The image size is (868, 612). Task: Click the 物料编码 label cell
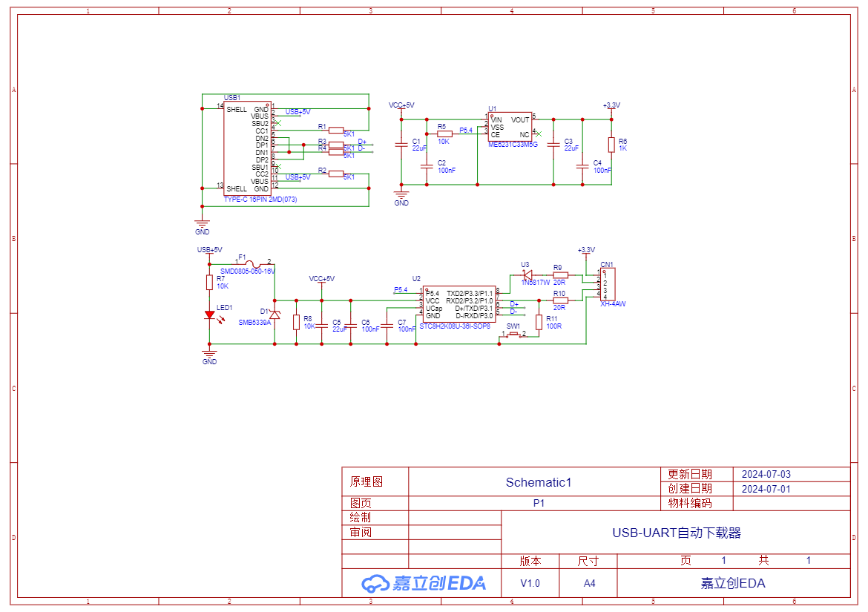pyautogui.click(x=690, y=503)
